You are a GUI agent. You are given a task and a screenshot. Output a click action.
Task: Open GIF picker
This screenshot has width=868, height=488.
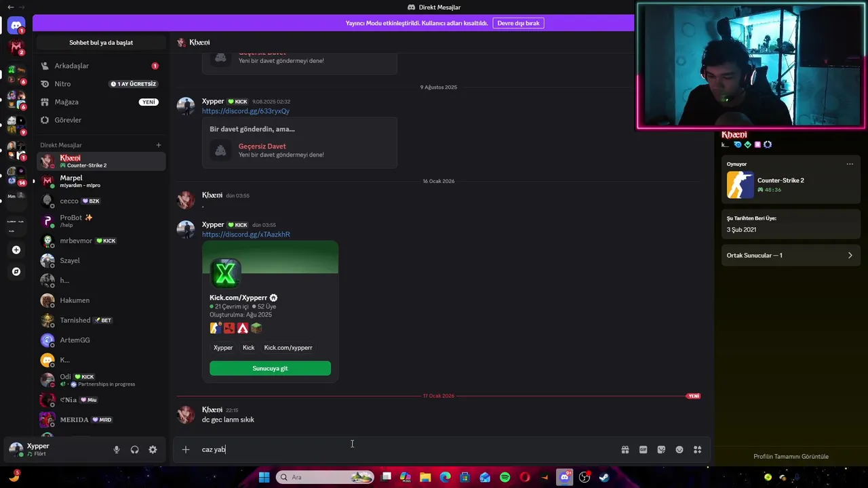click(643, 449)
